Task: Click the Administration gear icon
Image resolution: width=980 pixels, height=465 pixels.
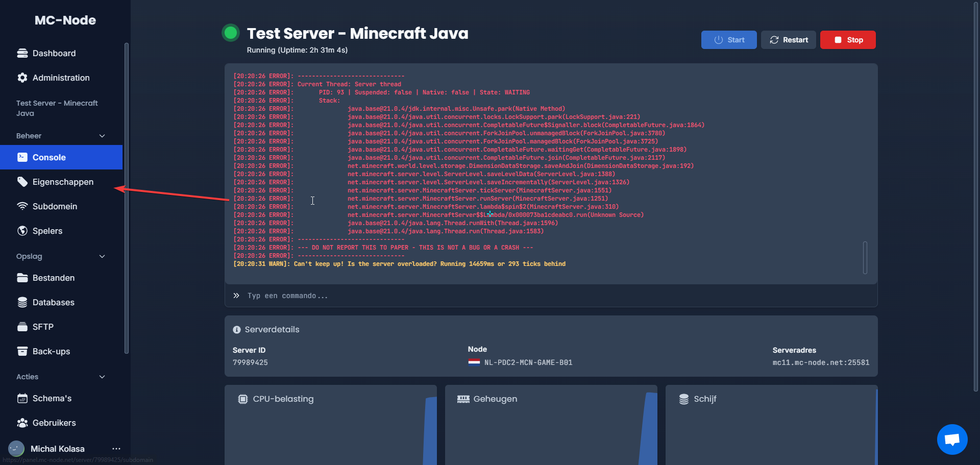Action: click(x=22, y=78)
